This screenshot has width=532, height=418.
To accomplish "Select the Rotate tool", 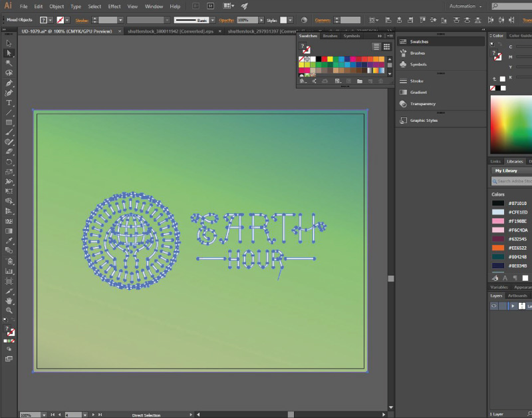I will [9, 162].
